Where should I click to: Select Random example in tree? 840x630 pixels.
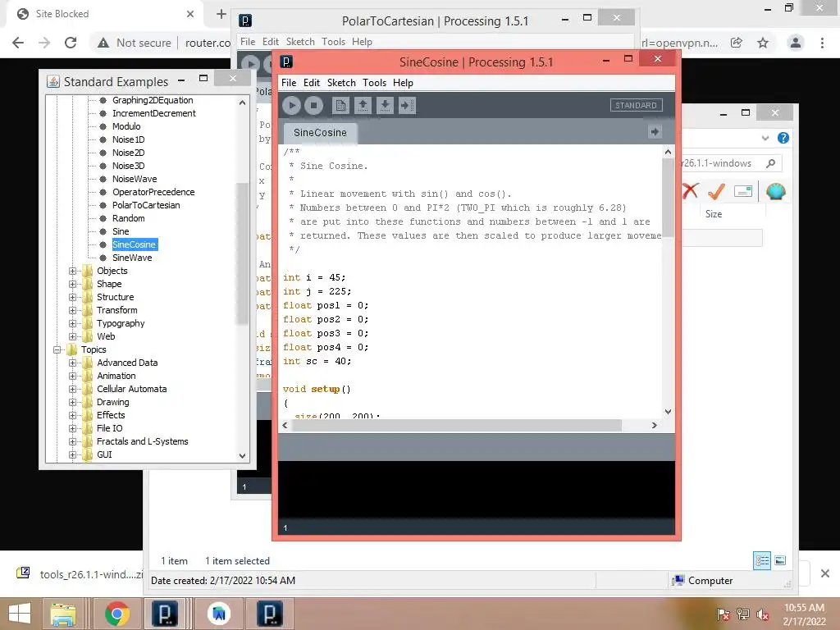129,218
